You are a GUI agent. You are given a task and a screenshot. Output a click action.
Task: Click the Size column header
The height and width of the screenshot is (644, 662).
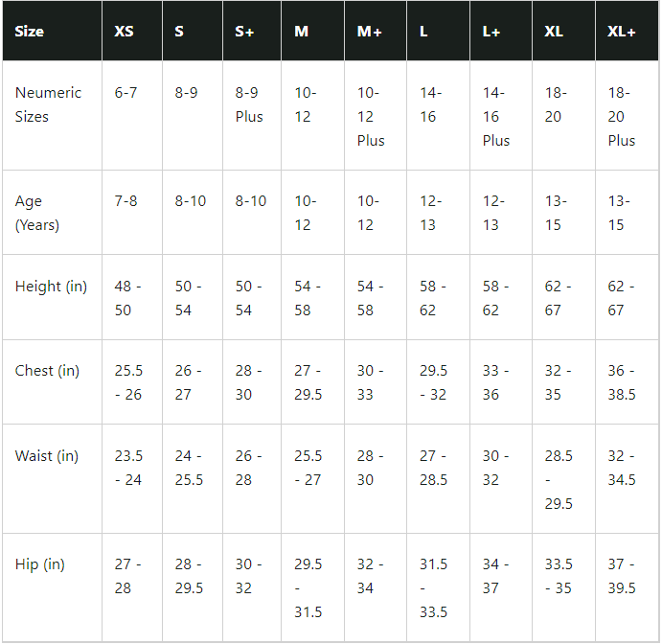pos(30,31)
